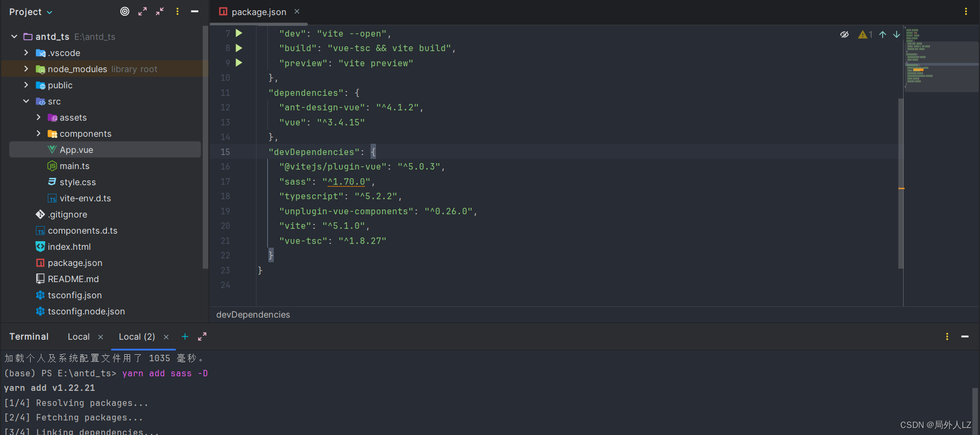Switch to the Local terminal tab
980x435 pixels.
tap(79, 336)
